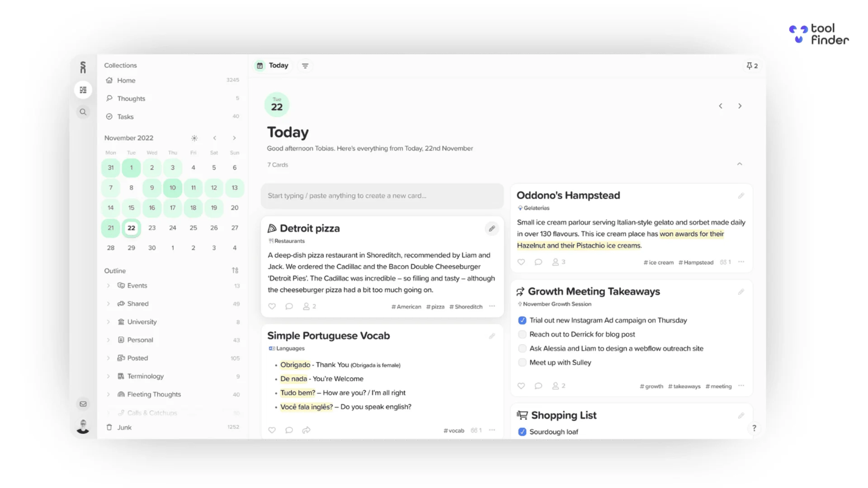
Task: Expand the University outline section
Action: 108,322
